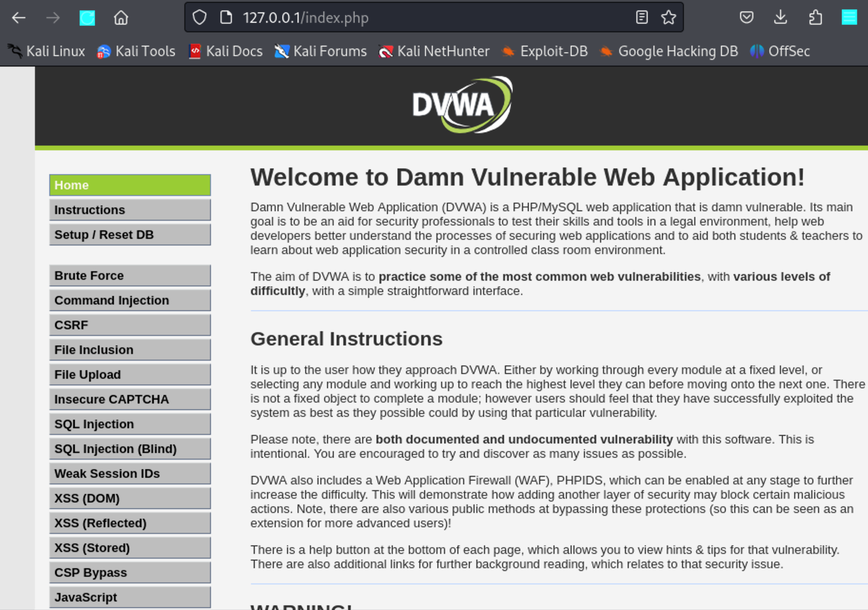Click the DVWA logo in header

462,105
